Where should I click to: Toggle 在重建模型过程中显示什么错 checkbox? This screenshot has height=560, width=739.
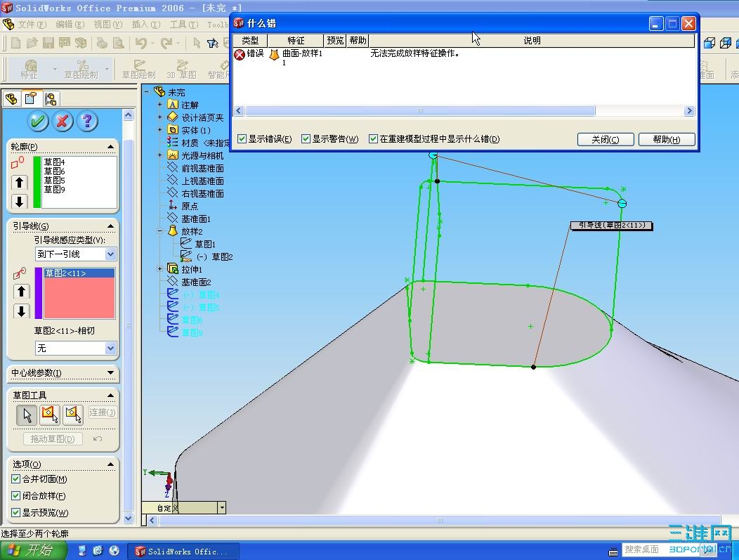point(373,138)
